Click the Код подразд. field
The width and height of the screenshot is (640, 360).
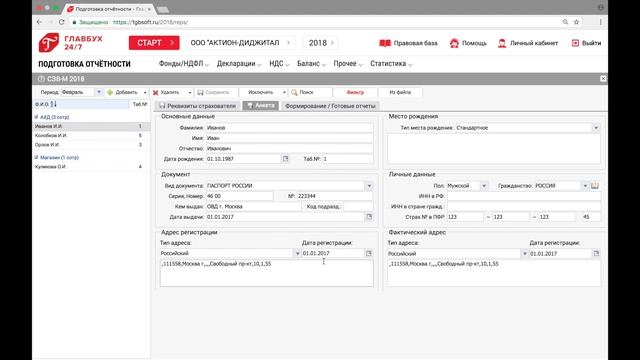pyautogui.click(x=358, y=207)
